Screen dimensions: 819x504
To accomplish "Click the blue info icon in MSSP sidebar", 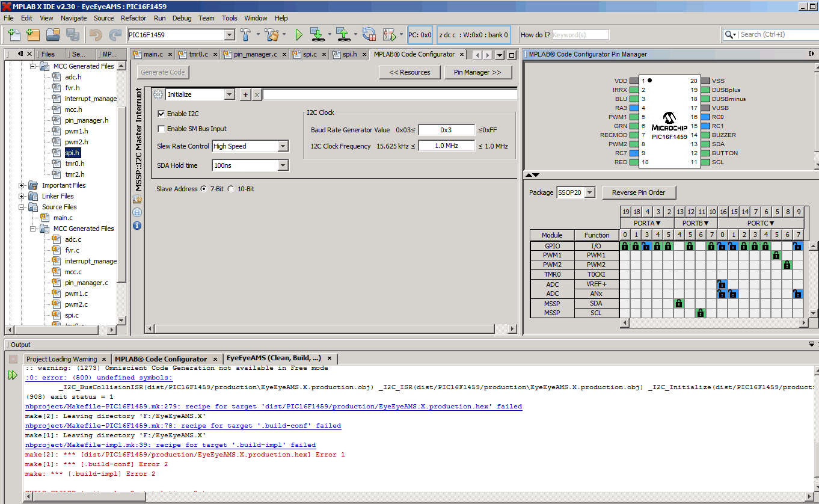I will pyautogui.click(x=137, y=226).
